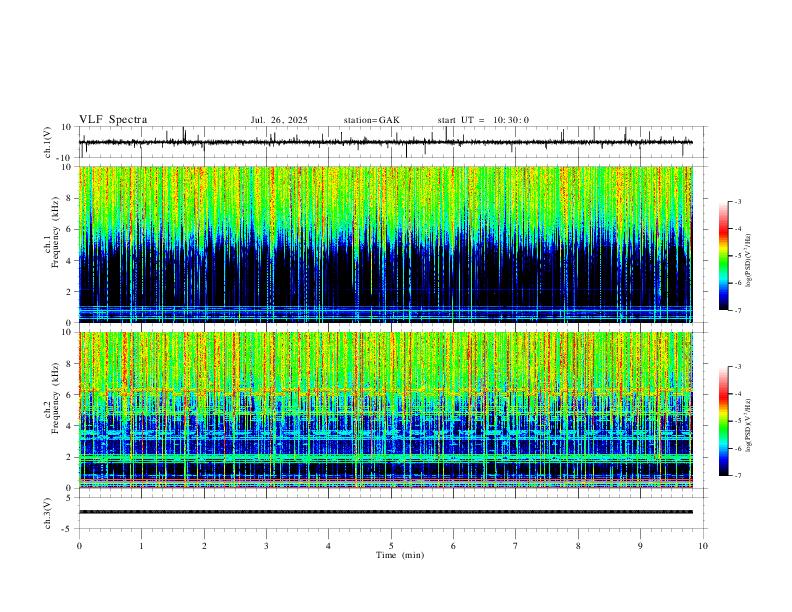Click time axis tick label "5"
The width and height of the screenshot is (792, 612).
tap(391, 546)
